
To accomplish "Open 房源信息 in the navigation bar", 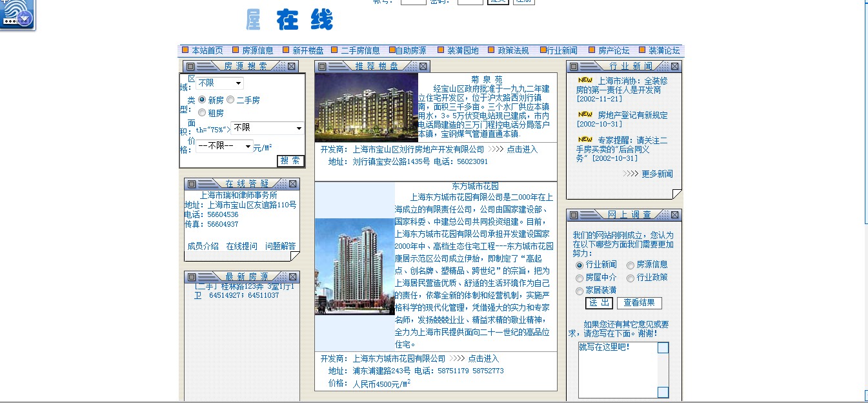I will click(257, 50).
